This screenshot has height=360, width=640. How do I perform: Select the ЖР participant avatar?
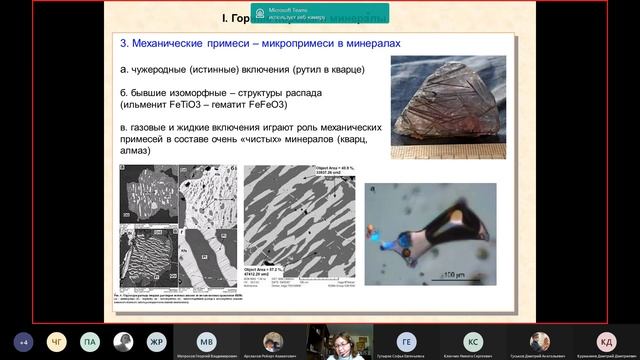[x=157, y=342]
